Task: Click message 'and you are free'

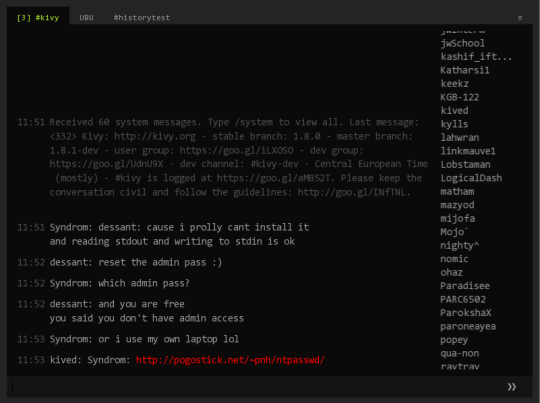Action: point(142,304)
